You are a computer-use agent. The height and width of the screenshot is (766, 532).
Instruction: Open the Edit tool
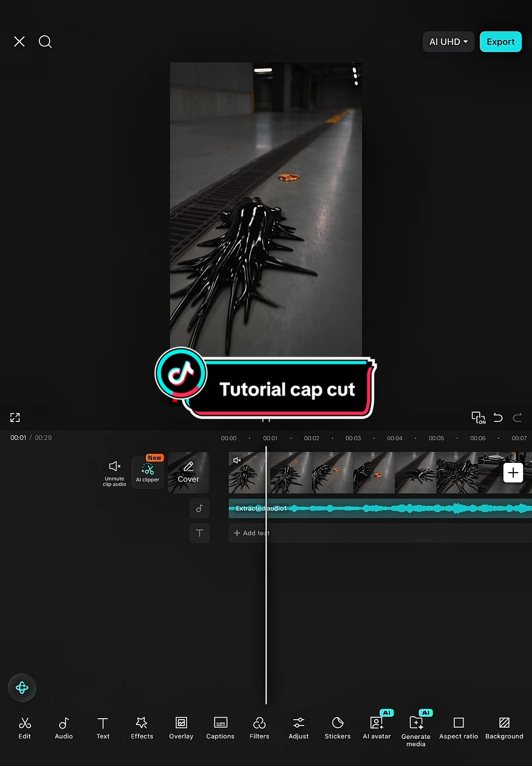click(25, 728)
